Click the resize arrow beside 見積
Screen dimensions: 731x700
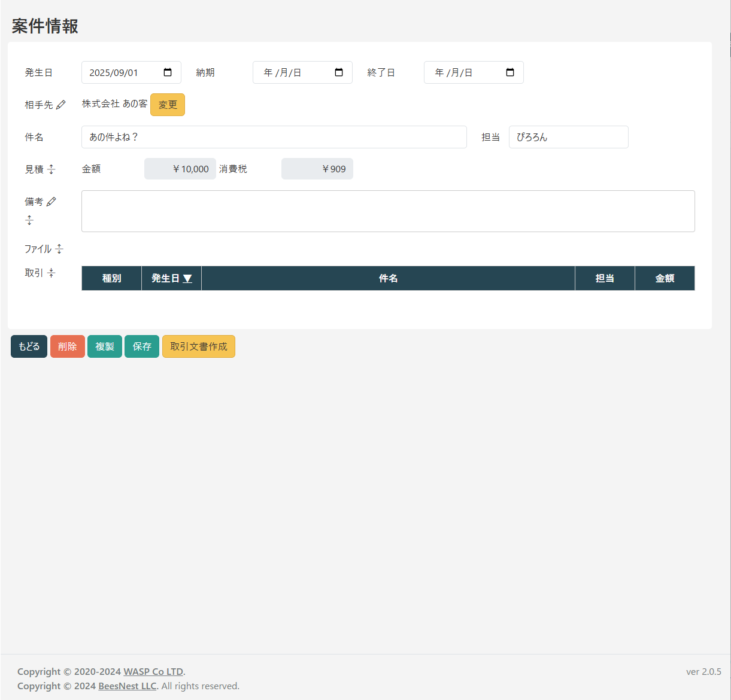(51, 169)
